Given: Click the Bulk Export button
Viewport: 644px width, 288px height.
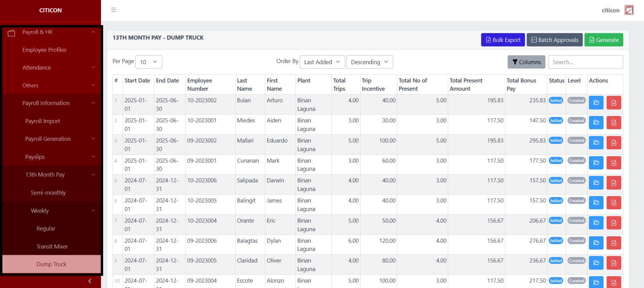Looking at the screenshot, I should [x=502, y=40].
